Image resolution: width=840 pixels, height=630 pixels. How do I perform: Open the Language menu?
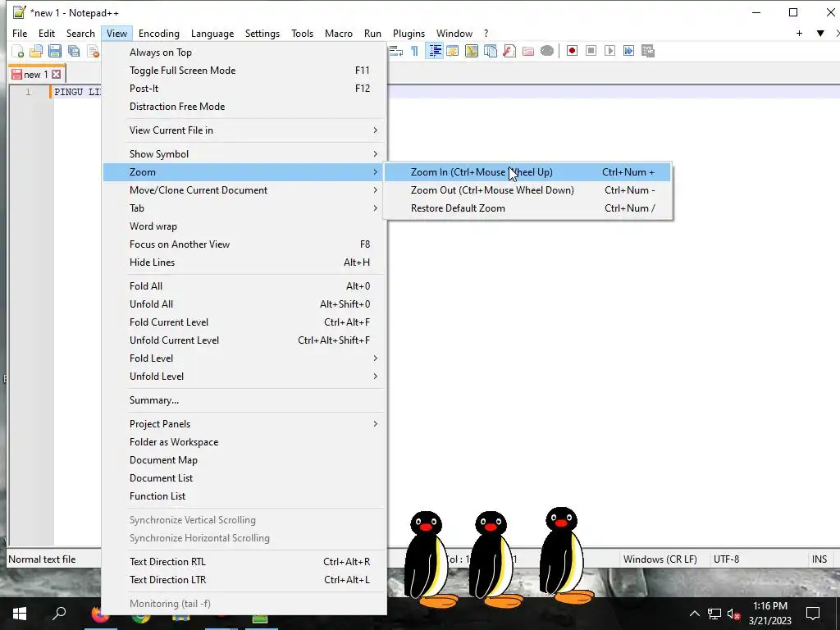(212, 33)
